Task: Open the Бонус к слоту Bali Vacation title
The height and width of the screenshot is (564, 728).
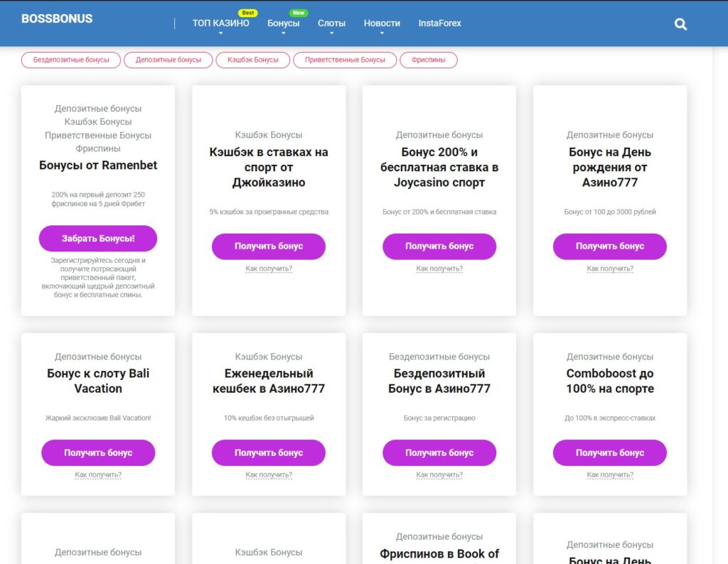Action: (98, 381)
